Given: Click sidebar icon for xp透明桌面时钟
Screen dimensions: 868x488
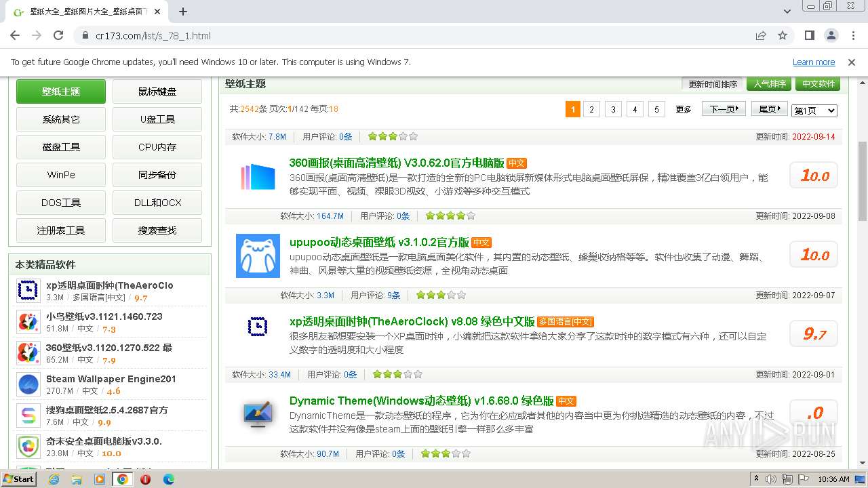Looking at the screenshot, I should [x=28, y=291].
